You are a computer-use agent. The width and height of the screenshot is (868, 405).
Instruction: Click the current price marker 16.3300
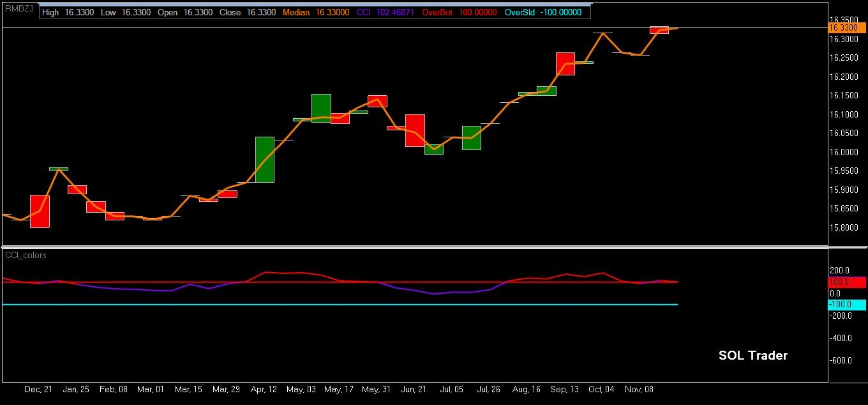tap(846, 27)
